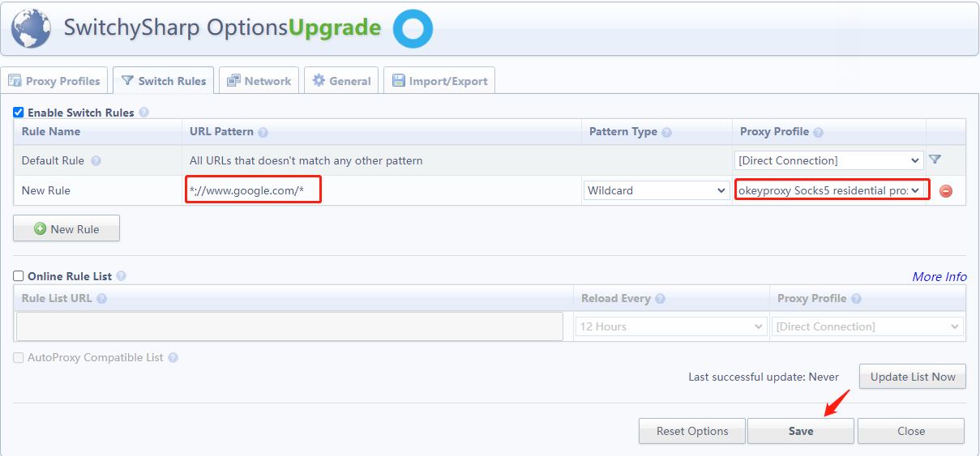Click help icon beside Reload Every

(660, 298)
